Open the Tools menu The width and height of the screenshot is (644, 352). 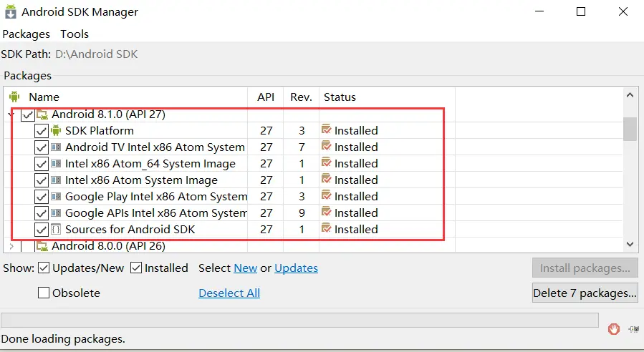point(75,34)
